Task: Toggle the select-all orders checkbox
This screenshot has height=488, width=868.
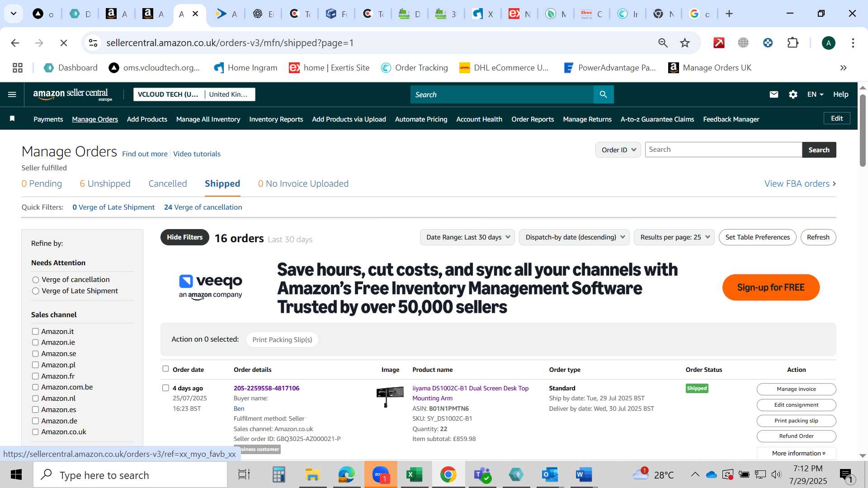Action: point(165,369)
